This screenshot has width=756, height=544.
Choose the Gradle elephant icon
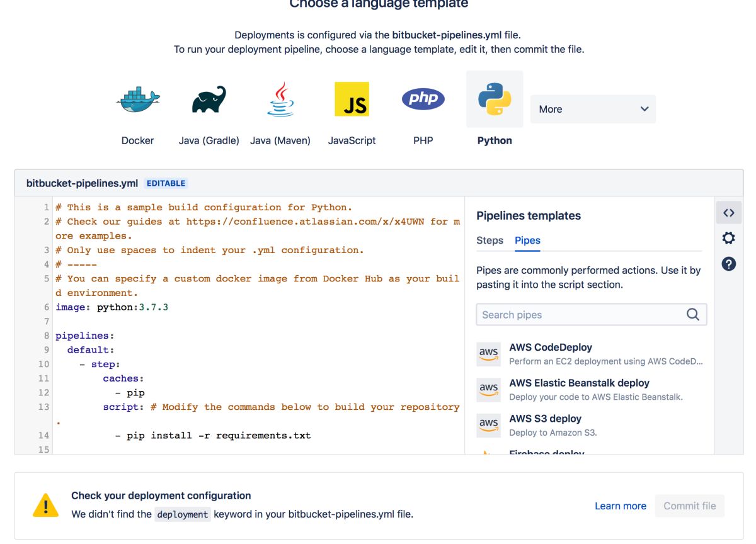click(x=209, y=100)
